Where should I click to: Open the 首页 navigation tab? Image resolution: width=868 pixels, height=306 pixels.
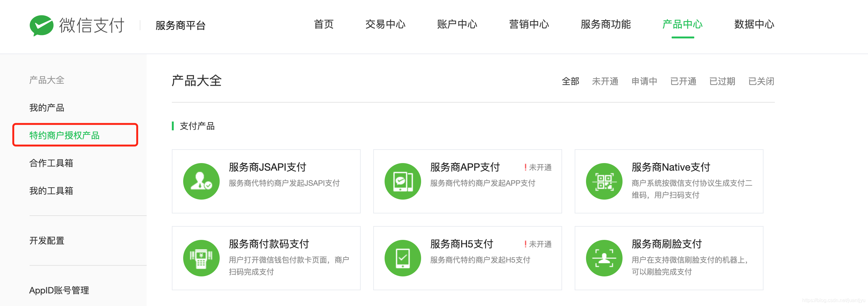[324, 24]
